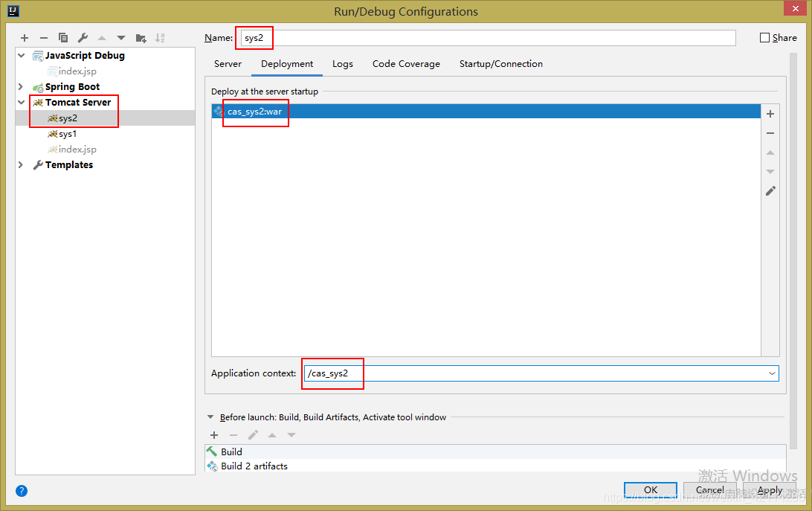Move configuration down in left toolbar
This screenshot has width=812, height=511.
point(121,38)
